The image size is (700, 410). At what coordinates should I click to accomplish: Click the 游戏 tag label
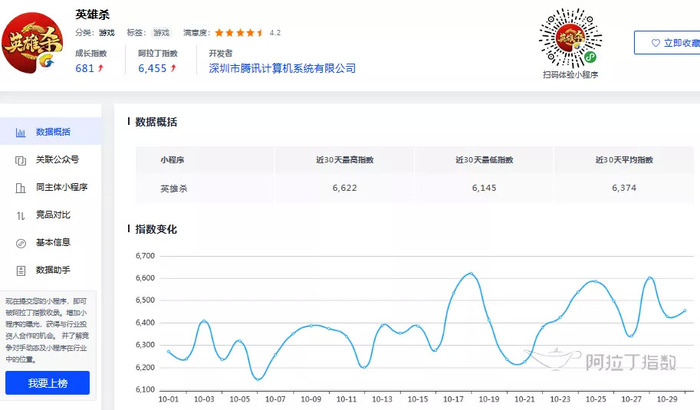[161, 33]
